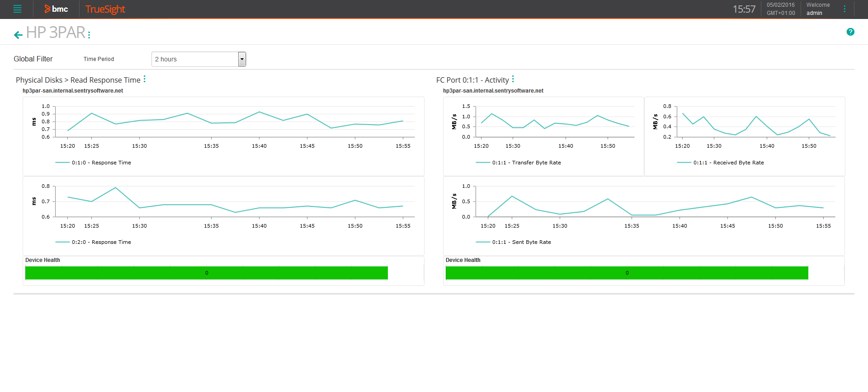Click the left panel Device Health label
Screen dimensions: 868x392
coord(42,260)
